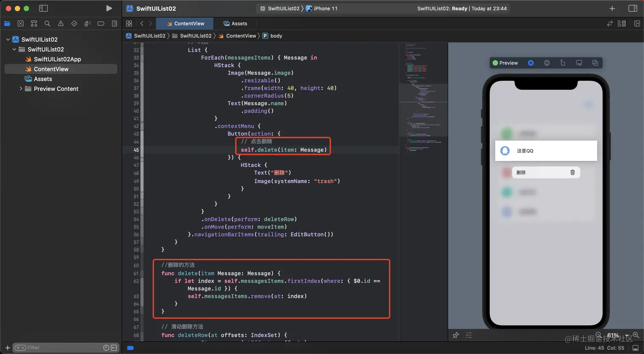Screen dimensions: 644x354
Task: Zoom out the preview canvas
Action: (x=598, y=335)
